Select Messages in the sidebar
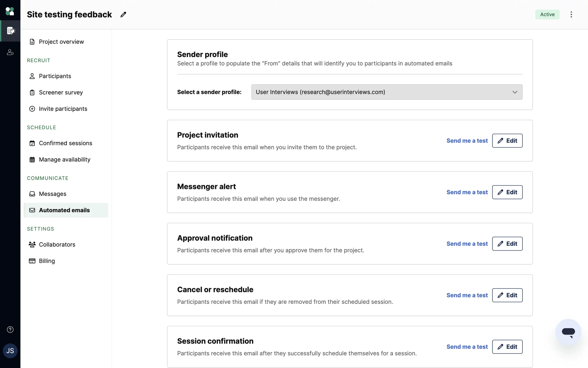 52,194
